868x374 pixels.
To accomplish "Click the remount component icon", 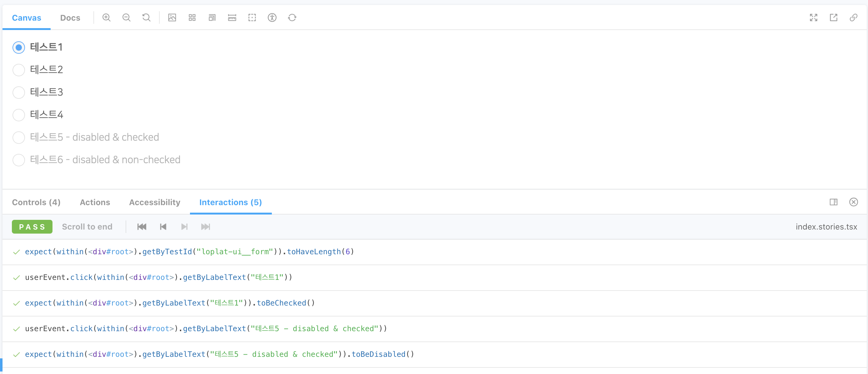I will [x=292, y=18].
